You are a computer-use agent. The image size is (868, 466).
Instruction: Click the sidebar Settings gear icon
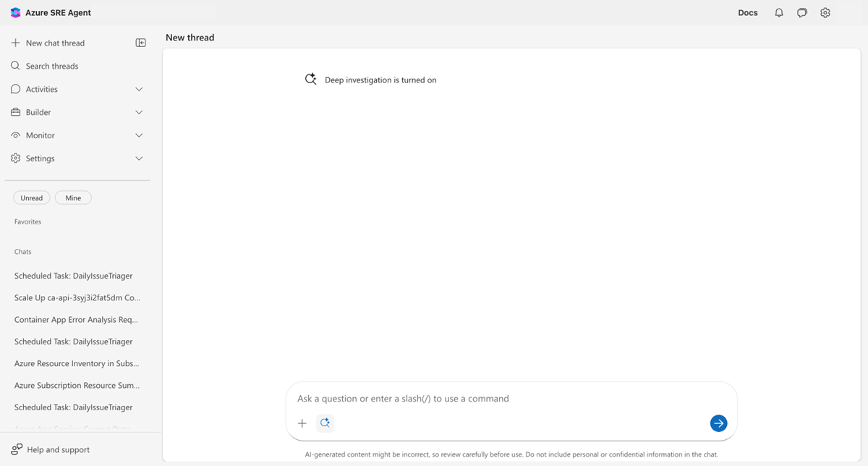tap(15, 158)
